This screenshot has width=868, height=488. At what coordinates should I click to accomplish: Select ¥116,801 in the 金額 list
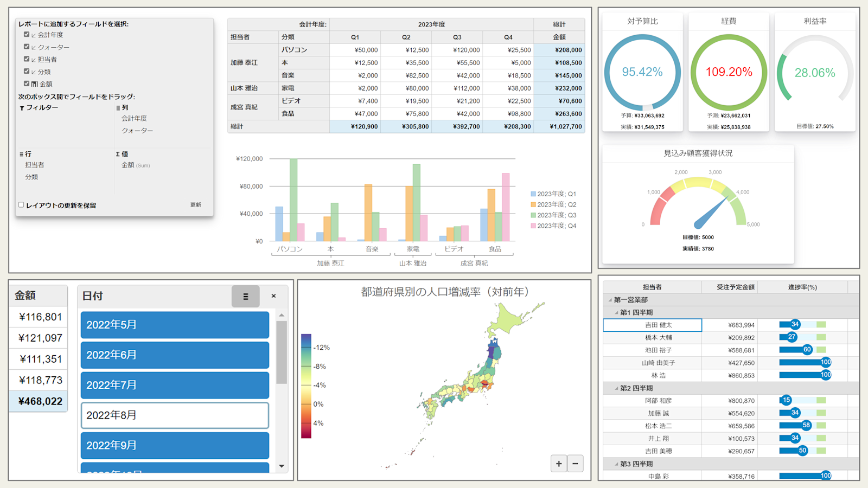(x=38, y=317)
